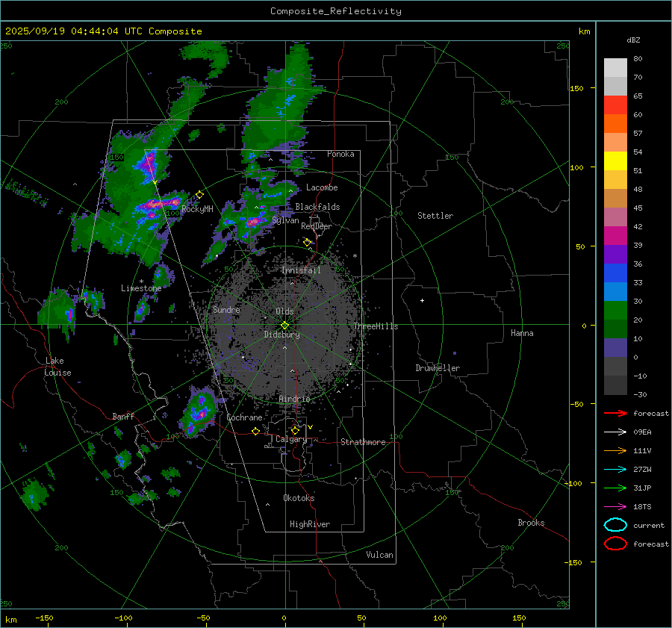Screen dimensions: 672x628
Task: Click the Calgary city label
Action: 290,440
